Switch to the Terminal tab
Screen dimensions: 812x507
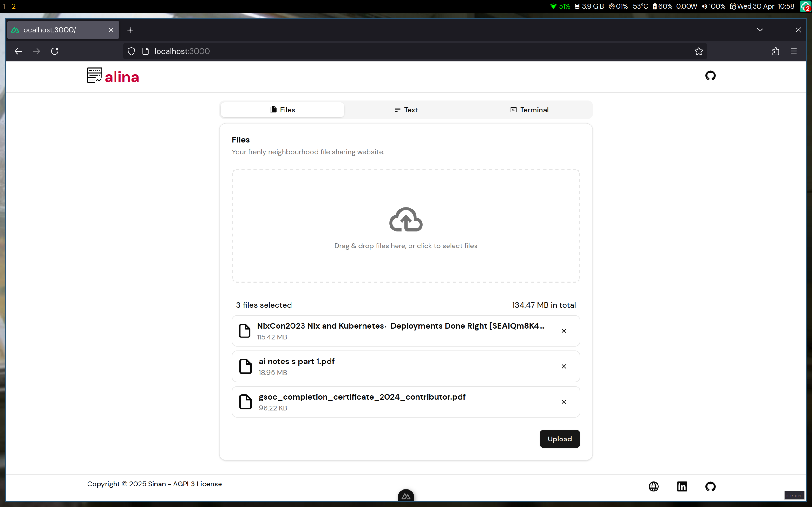pyautogui.click(x=529, y=110)
